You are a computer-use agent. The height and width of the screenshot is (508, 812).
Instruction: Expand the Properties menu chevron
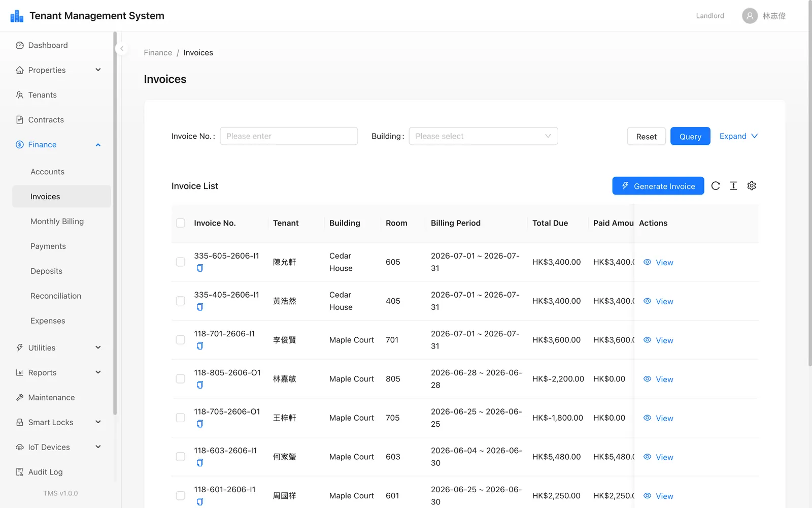tap(98, 70)
